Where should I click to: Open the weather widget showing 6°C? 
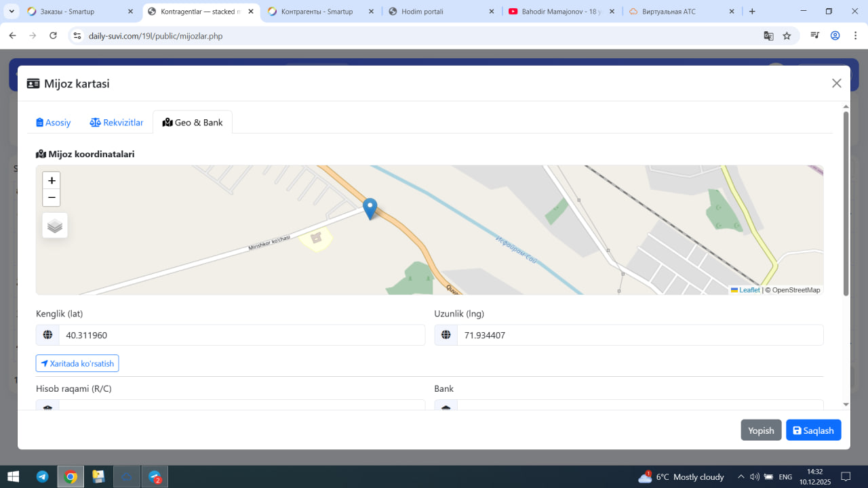(x=682, y=476)
